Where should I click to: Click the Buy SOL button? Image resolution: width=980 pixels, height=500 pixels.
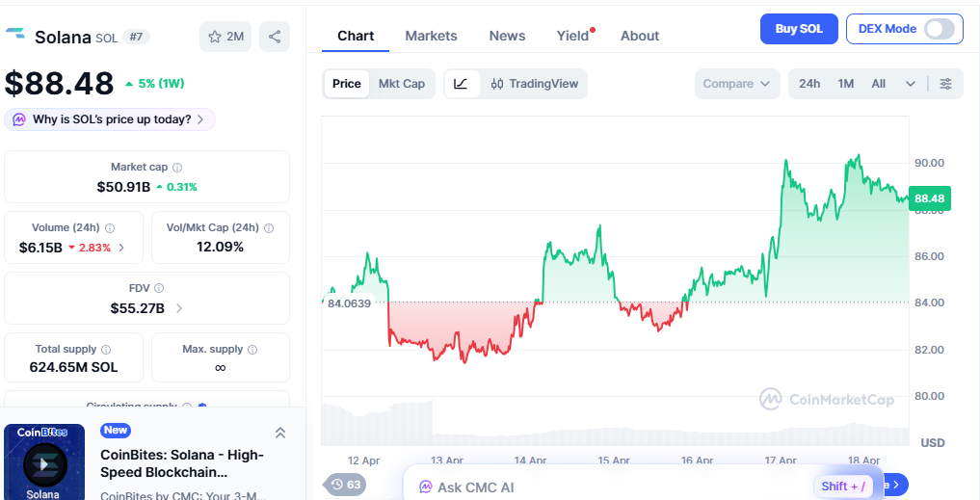tap(799, 29)
